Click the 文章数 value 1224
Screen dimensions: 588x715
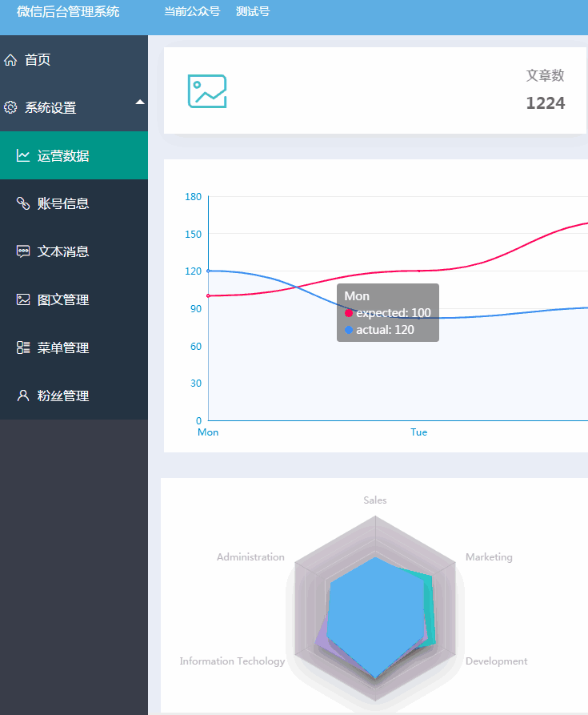(545, 103)
